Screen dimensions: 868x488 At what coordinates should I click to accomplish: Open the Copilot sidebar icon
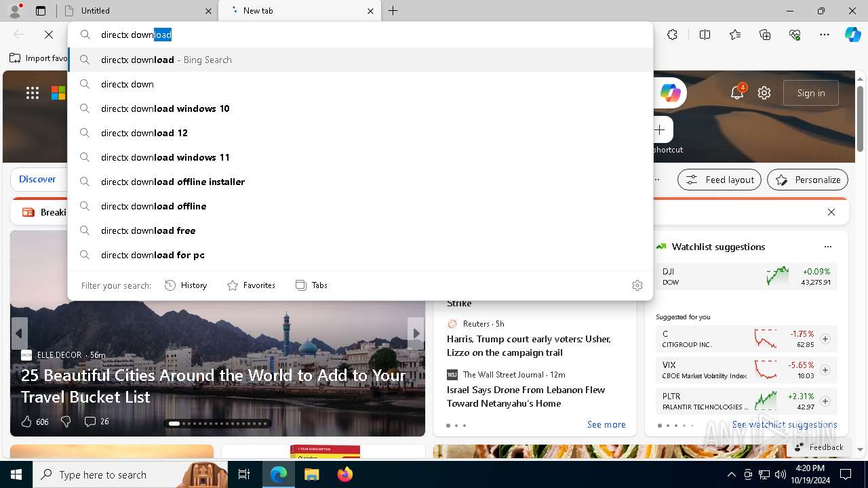[x=853, y=35]
